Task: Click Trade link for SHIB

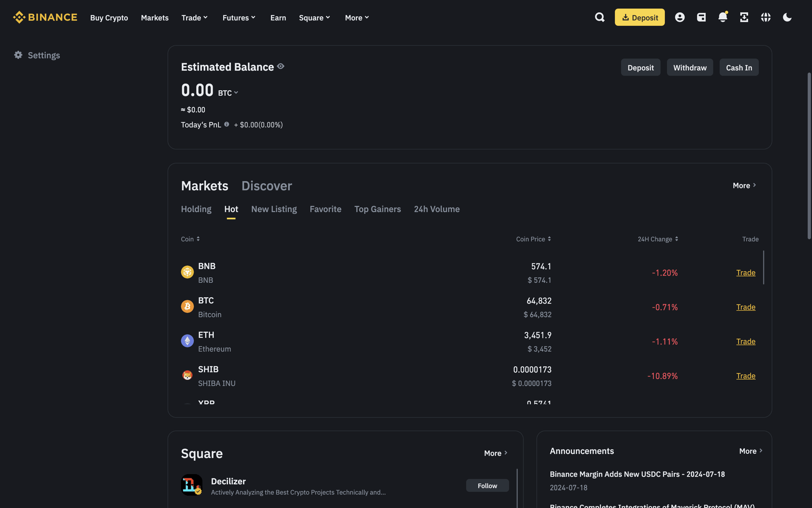Action: 746,376
